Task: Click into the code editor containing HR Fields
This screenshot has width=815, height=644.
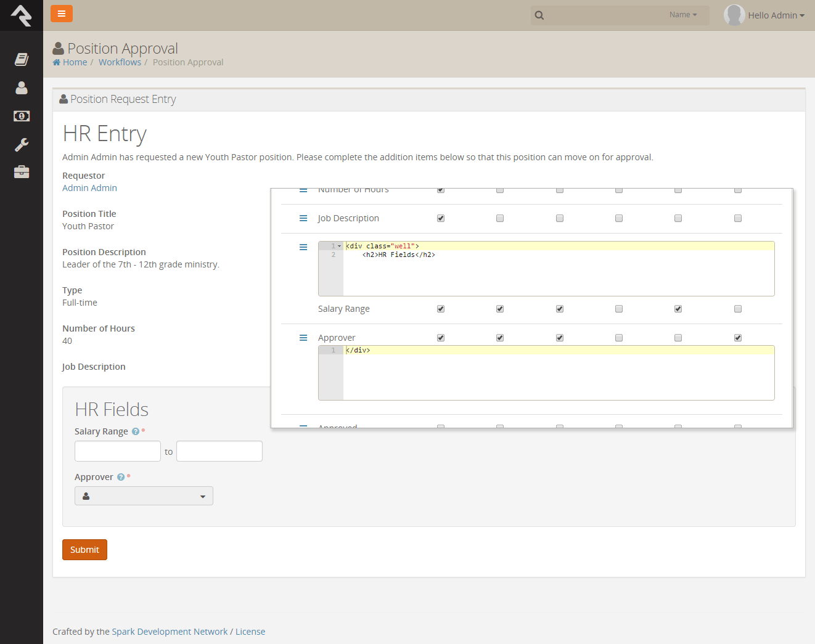Action: 546,269
